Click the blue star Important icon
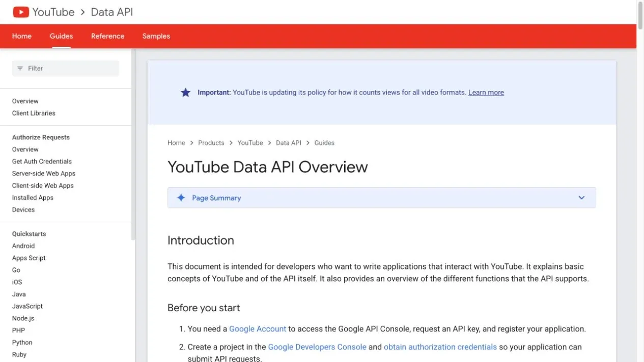The height and width of the screenshot is (362, 644). [x=186, y=93]
